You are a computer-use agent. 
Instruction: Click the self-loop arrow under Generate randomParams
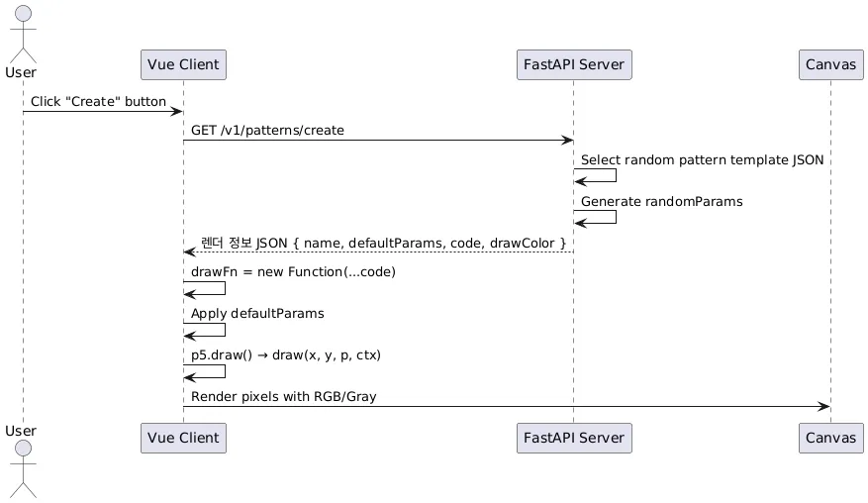(x=595, y=217)
